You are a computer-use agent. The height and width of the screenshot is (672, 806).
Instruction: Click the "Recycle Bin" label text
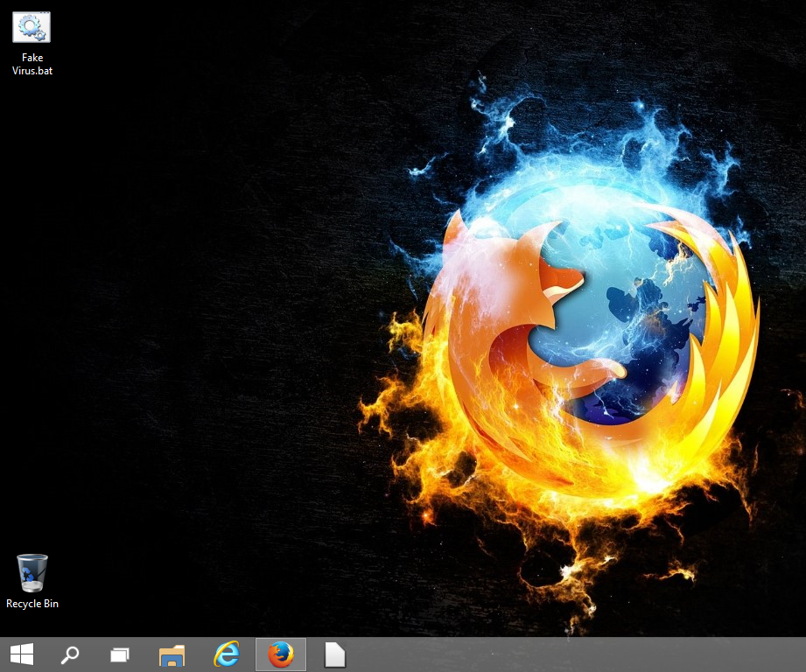(x=32, y=604)
